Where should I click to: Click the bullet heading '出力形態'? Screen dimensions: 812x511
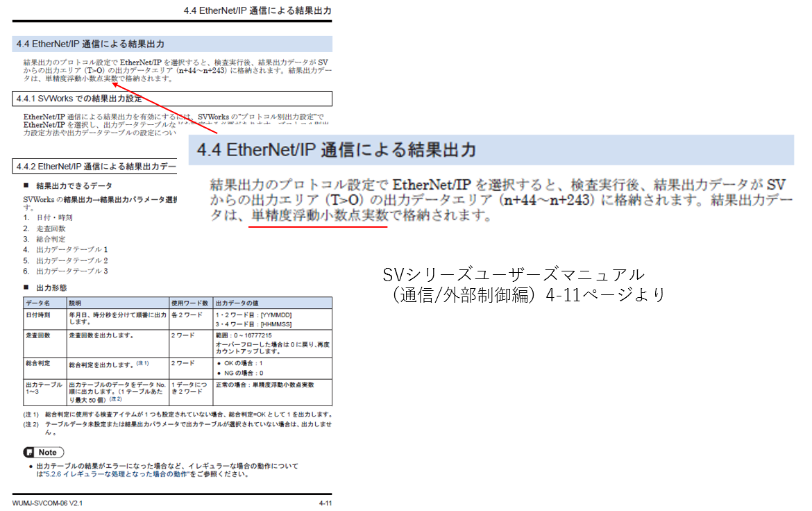coord(51,287)
